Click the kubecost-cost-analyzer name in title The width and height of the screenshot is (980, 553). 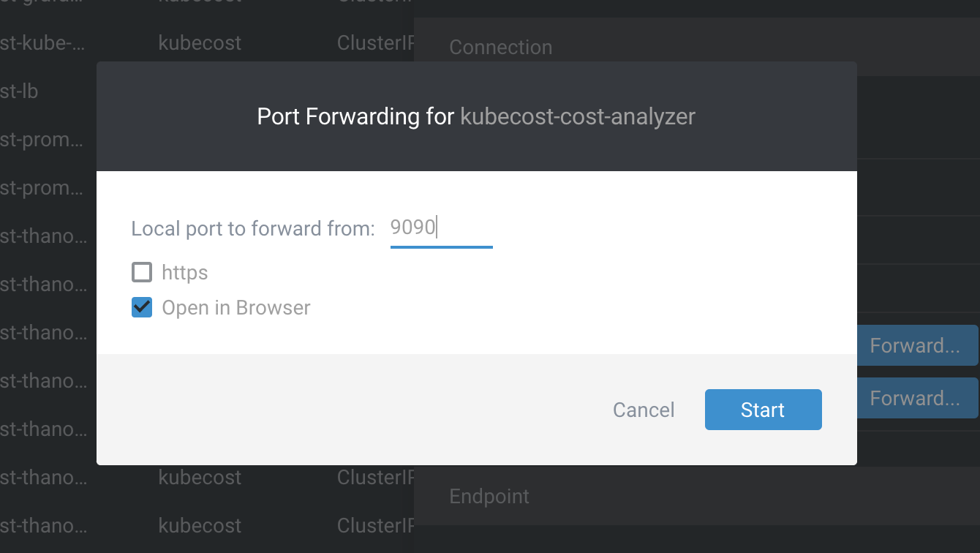click(x=578, y=116)
